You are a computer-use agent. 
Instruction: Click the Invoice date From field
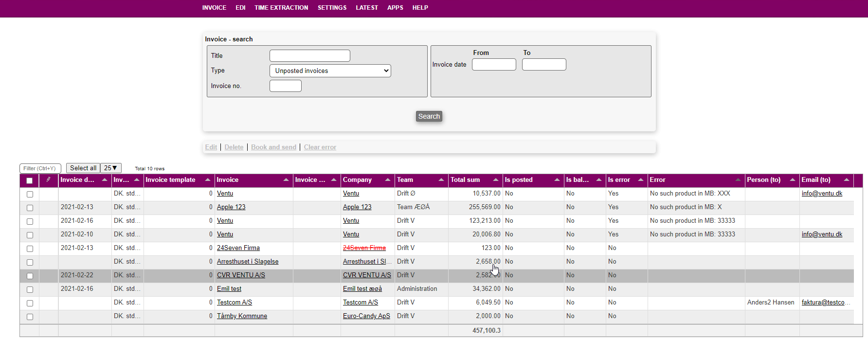493,65
